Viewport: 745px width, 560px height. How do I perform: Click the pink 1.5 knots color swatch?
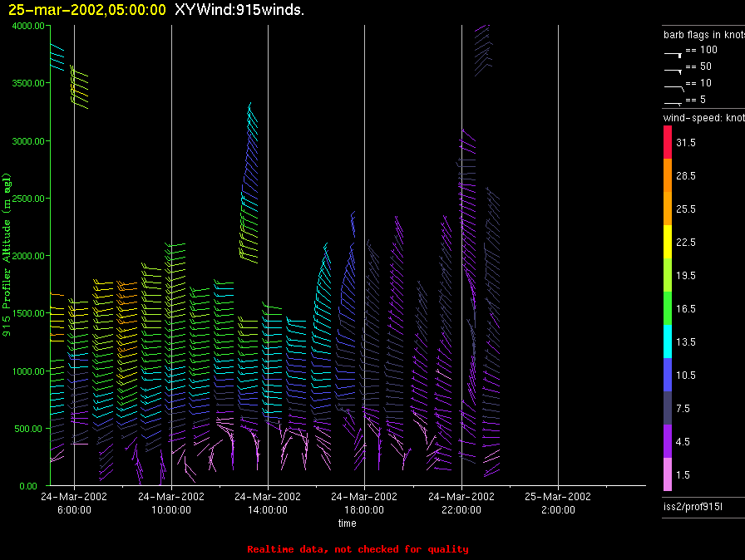(x=667, y=474)
